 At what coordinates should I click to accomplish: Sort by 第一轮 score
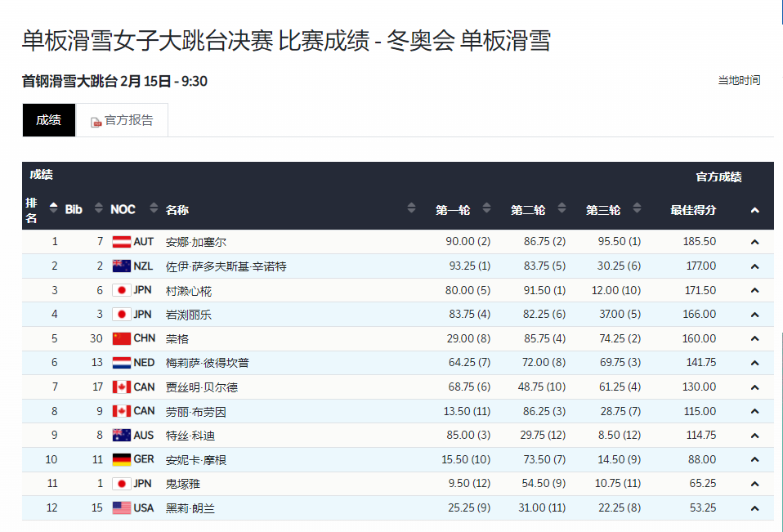tap(486, 209)
